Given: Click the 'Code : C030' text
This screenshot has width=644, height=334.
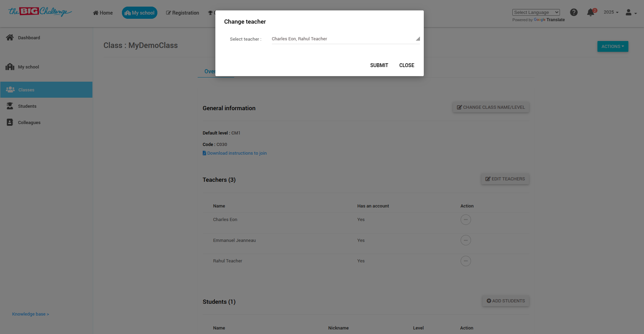Looking at the screenshot, I should pos(215,145).
